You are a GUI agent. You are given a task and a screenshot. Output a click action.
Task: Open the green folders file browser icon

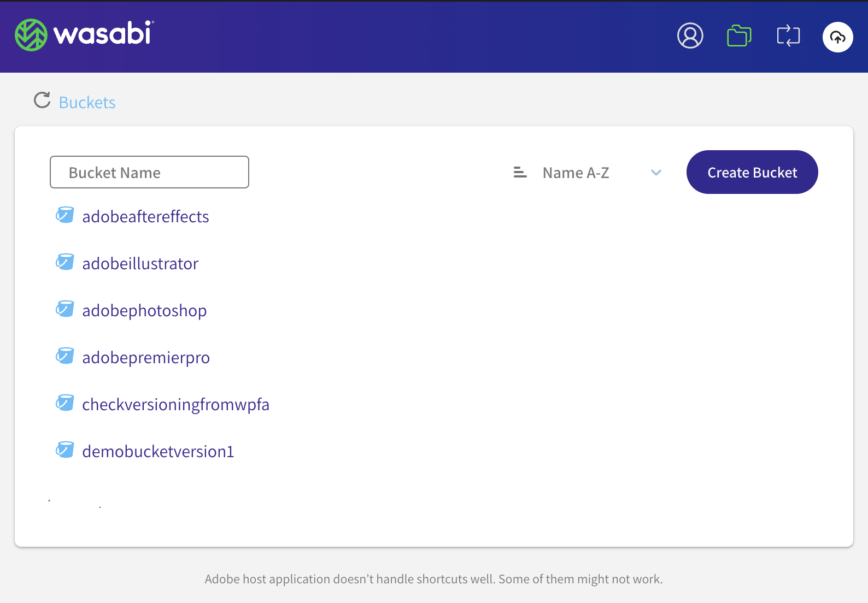(x=739, y=36)
